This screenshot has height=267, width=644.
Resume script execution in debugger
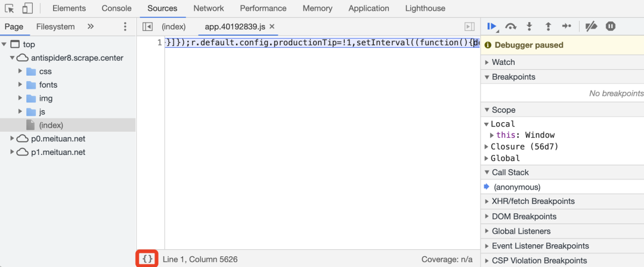point(491,26)
